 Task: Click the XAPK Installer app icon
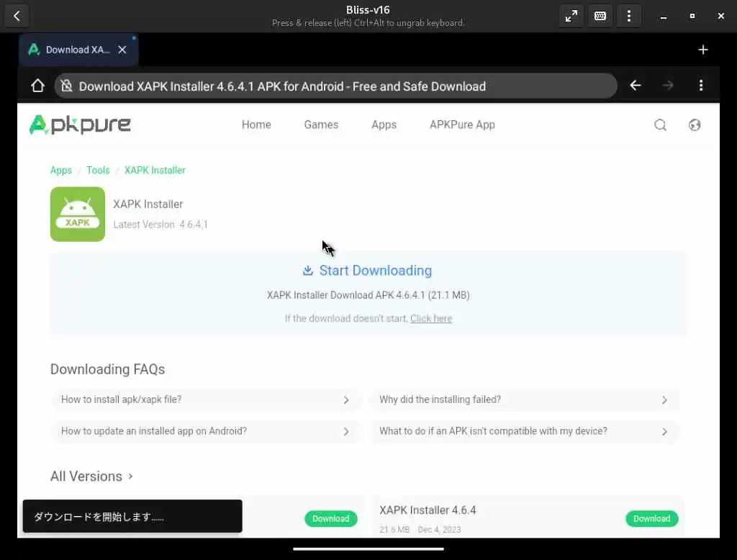tap(78, 214)
